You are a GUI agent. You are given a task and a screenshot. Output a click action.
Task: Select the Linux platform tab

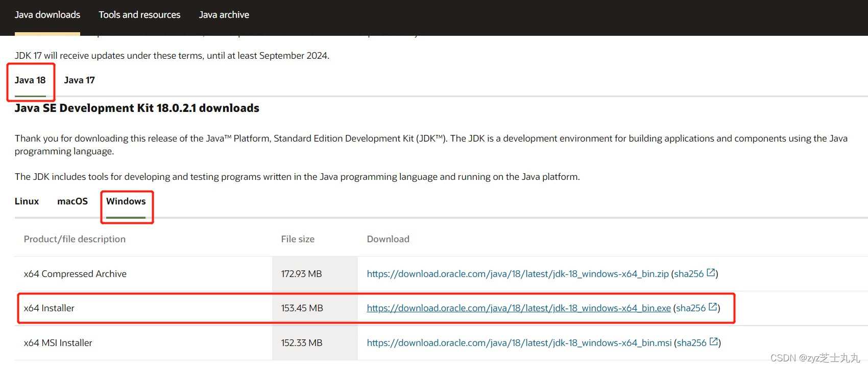[x=27, y=201]
